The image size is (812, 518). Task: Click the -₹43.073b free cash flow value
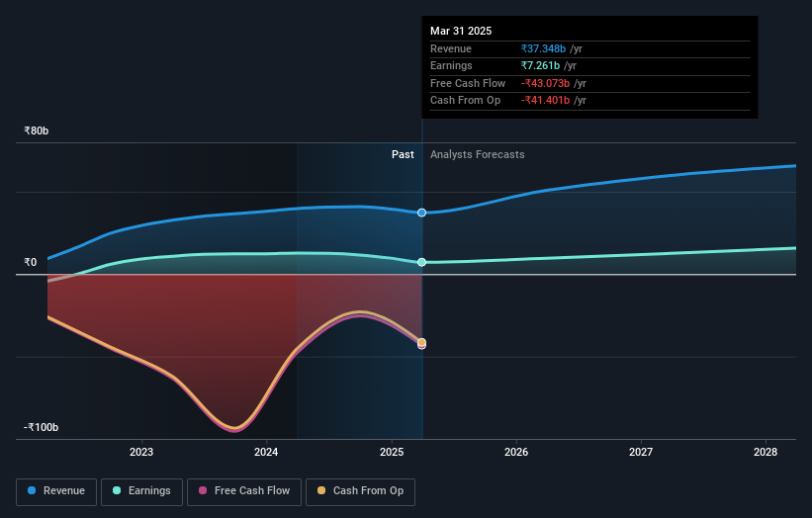[545, 83]
